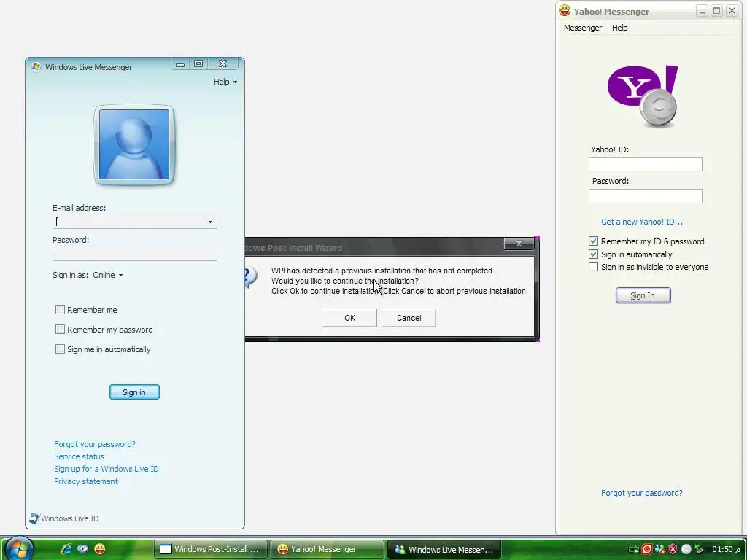Uncheck Sign in automatically in Yahoo

pos(593,254)
